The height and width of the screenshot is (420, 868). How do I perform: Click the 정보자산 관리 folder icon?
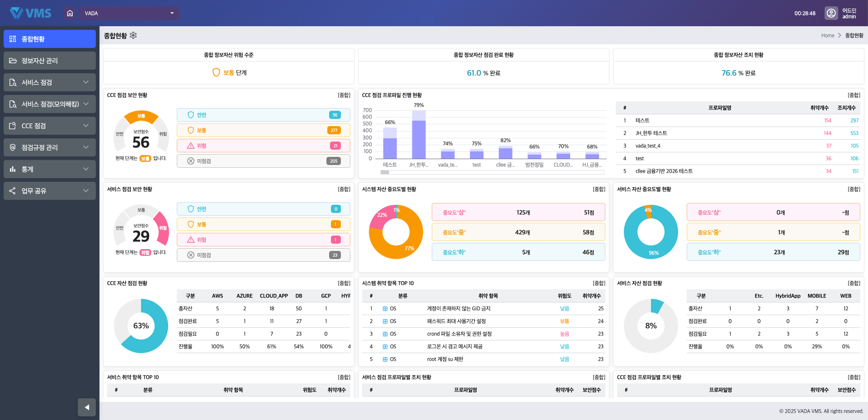click(x=13, y=61)
